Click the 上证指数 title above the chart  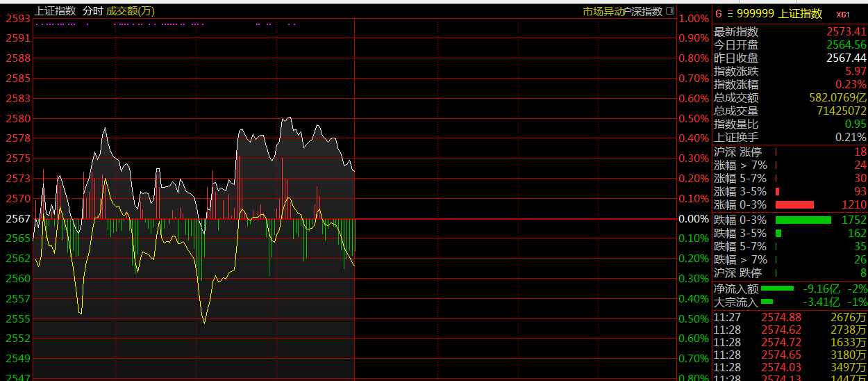(x=55, y=11)
